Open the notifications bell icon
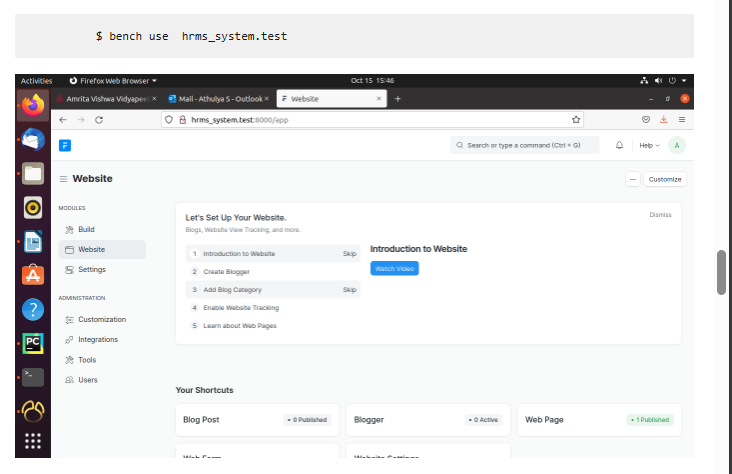 (619, 145)
